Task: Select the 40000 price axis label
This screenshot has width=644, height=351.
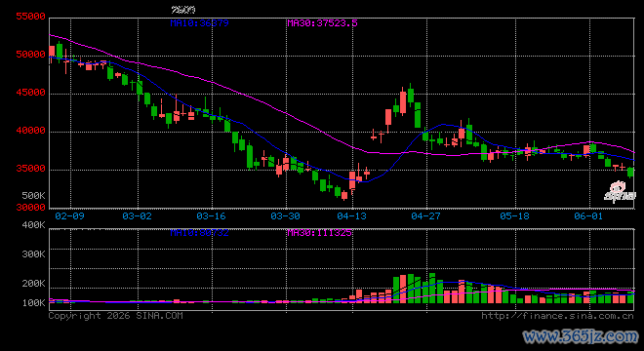Action: click(30, 131)
